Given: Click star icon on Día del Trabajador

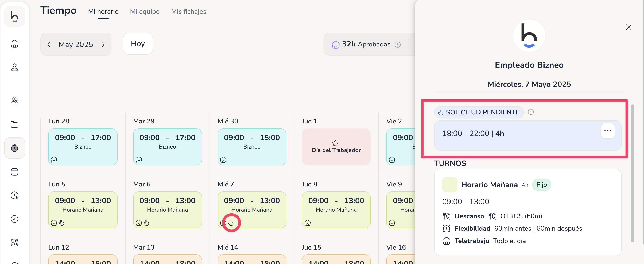Looking at the screenshot, I should tap(335, 143).
